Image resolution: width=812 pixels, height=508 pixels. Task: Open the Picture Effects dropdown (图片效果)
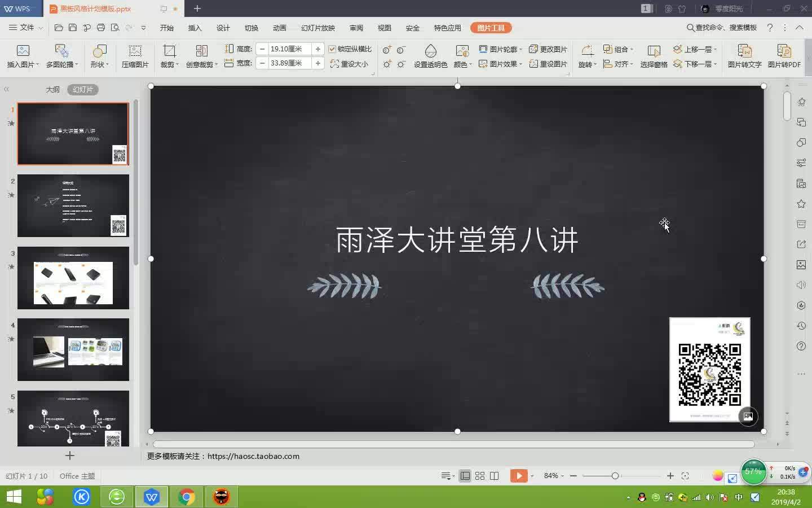click(x=500, y=64)
